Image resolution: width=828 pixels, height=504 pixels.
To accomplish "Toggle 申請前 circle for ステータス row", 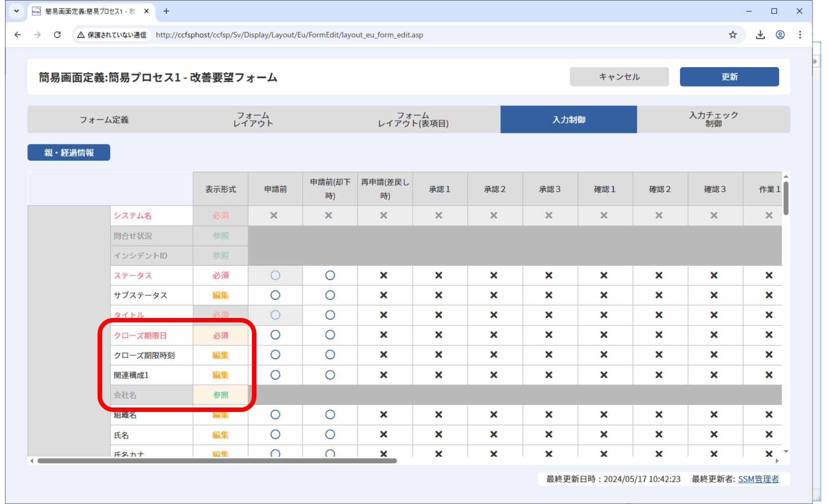I will [275, 275].
